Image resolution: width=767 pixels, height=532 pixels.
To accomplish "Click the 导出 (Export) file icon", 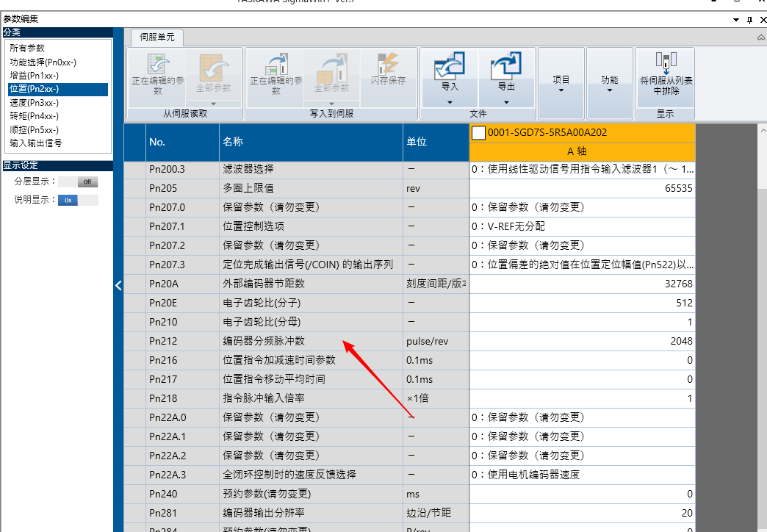I will [x=505, y=68].
